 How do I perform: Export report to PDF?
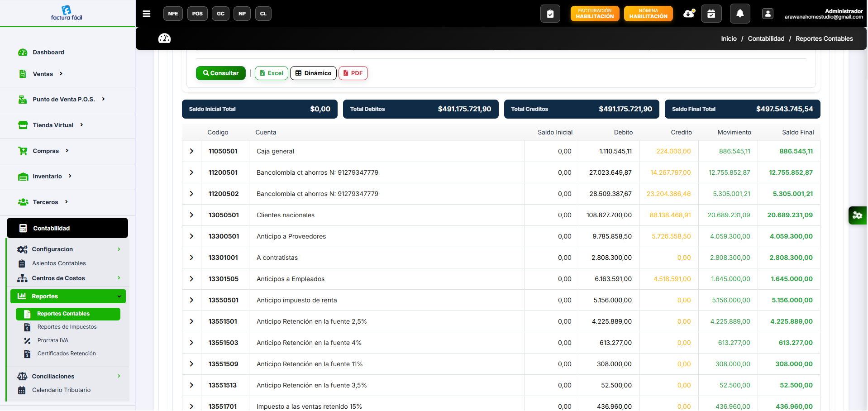click(353, 73)
